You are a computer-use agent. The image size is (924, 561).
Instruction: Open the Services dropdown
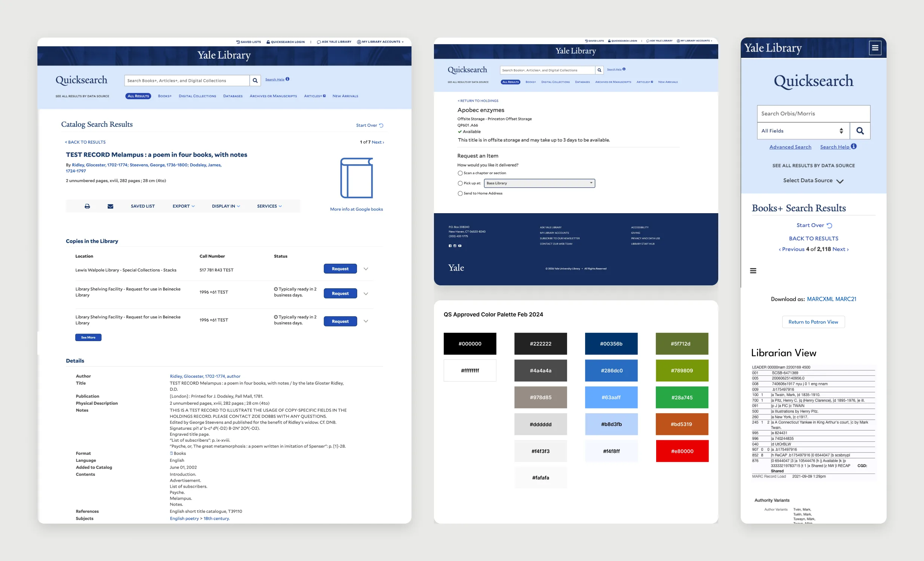click(x=269, y=206)
